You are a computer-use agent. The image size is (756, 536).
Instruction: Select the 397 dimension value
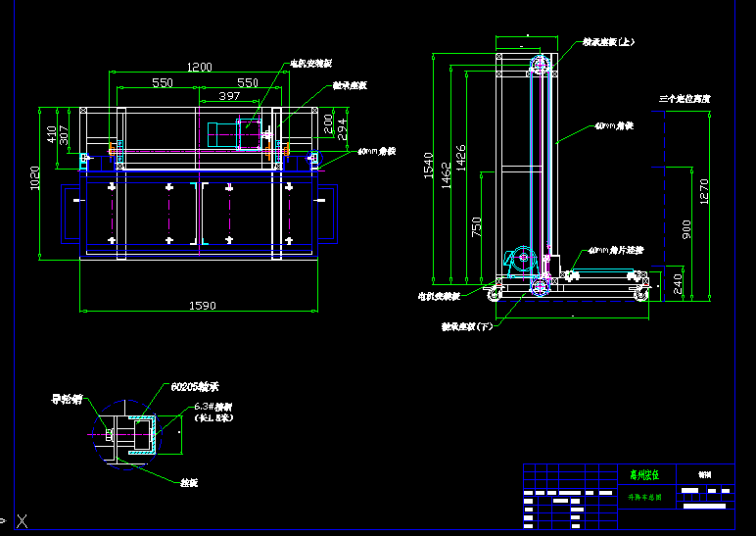229,96
